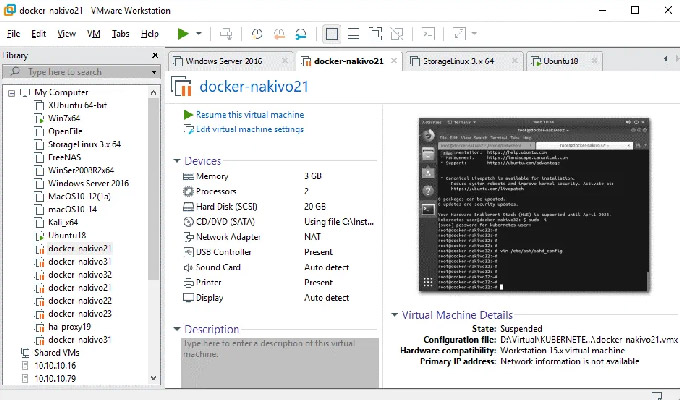Collapse the My Computer tree node

tap(11, 93)
